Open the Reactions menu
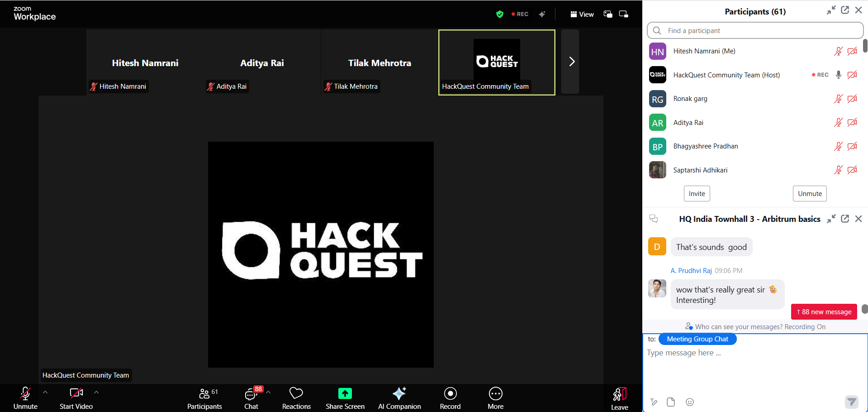Screen dimensions: 868x412 coord(296,398)
